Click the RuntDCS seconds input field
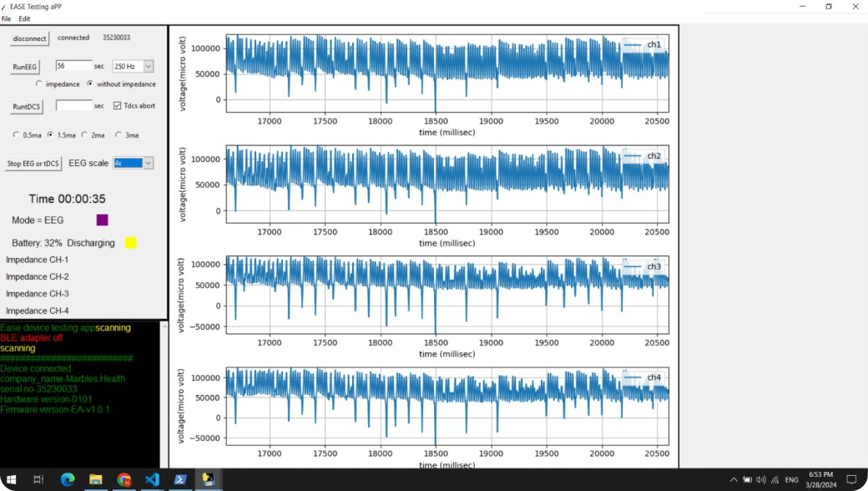The image size is (868, 491). [73, 106]
